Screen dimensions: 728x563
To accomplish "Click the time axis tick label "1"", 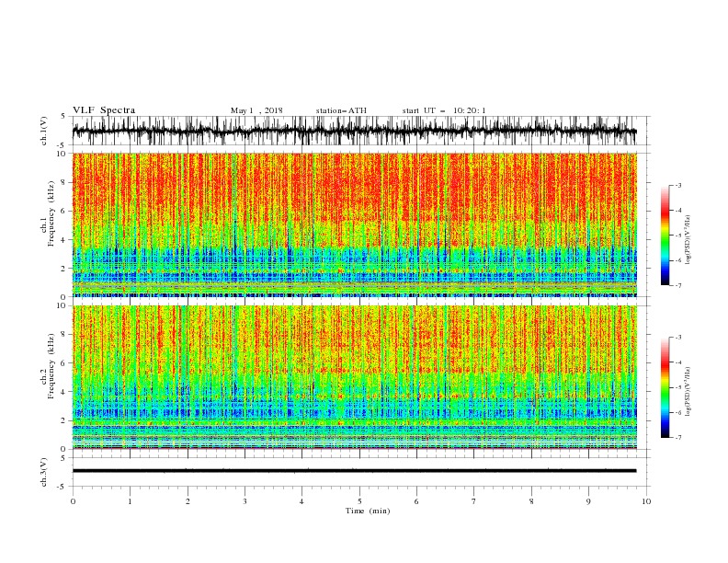I will click(x=130, y=501).
